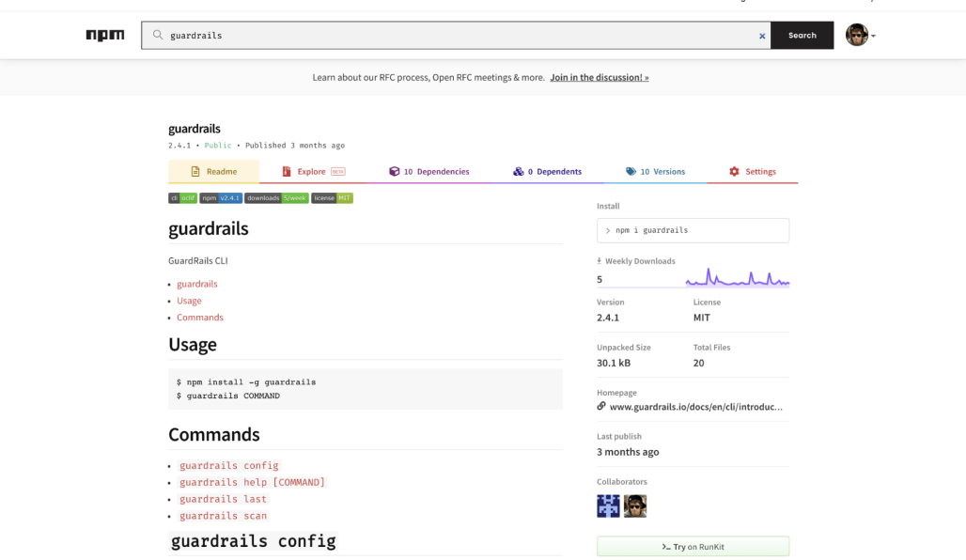Click the Settings gear icon
This screenshot has width=966, height=560.
[x=734, y=171]
